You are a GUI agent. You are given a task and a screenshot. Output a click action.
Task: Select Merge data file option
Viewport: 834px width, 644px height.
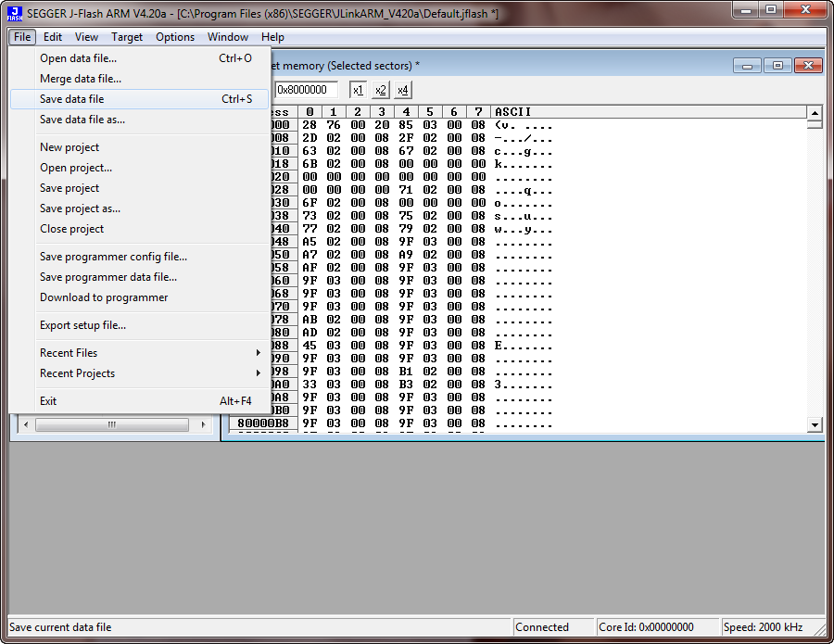(x=81, y=79)
